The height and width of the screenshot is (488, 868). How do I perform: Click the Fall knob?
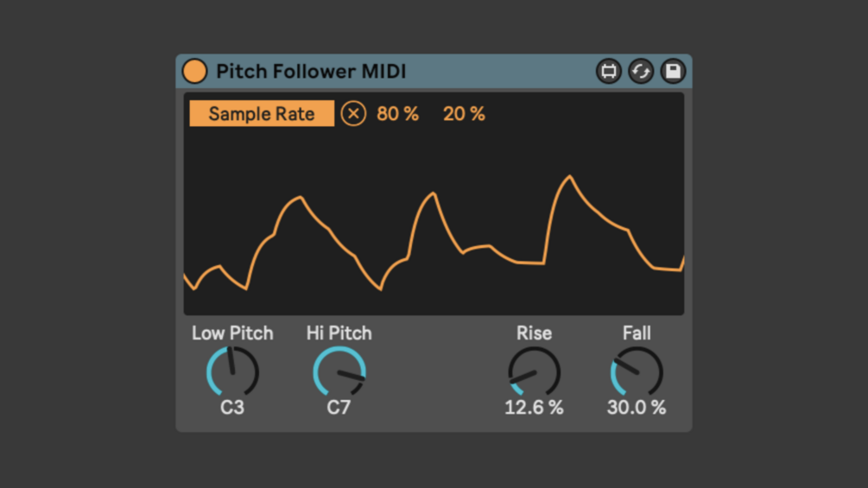(x=637, y=371)
